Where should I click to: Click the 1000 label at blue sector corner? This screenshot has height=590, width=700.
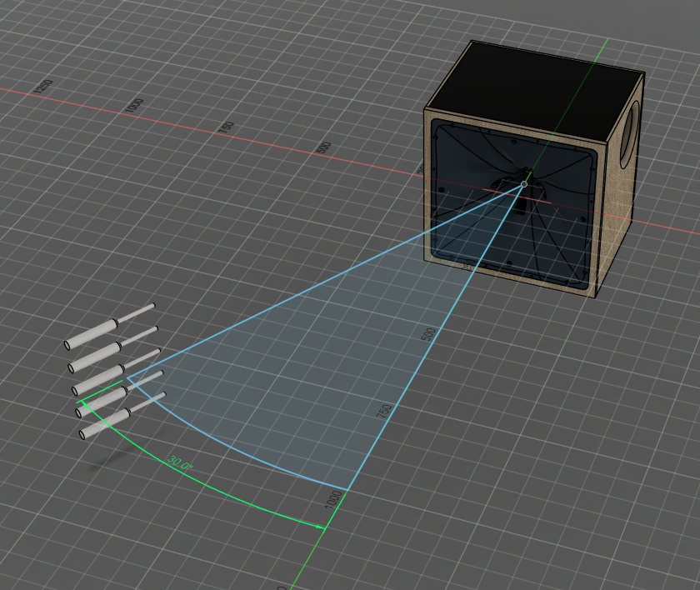pos(333,500)
